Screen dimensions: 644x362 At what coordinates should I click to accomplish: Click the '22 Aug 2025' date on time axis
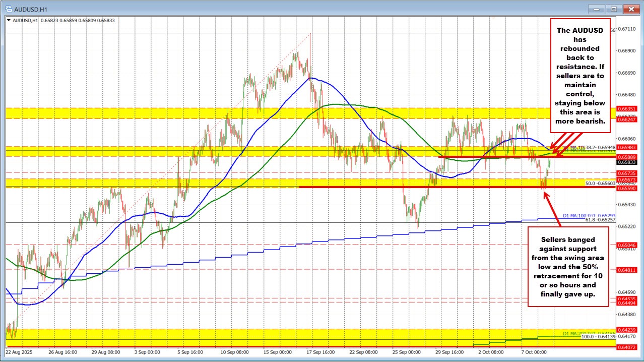[21, 352]
